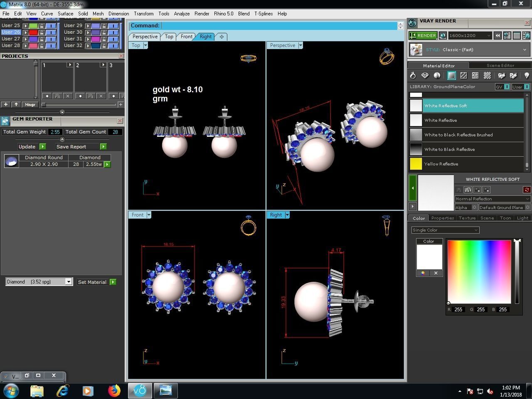This screenshot has height=399, width=532.
Task: Open the Top viewport menu arrow
Action: (x=145, y=45)
